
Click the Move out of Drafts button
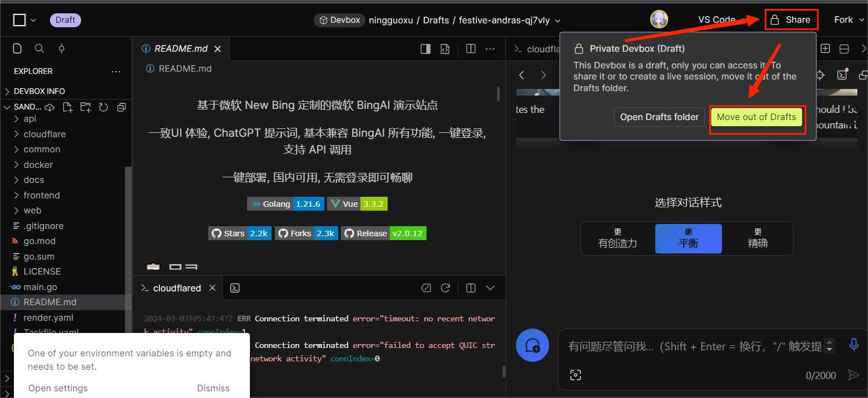point(756,117)
